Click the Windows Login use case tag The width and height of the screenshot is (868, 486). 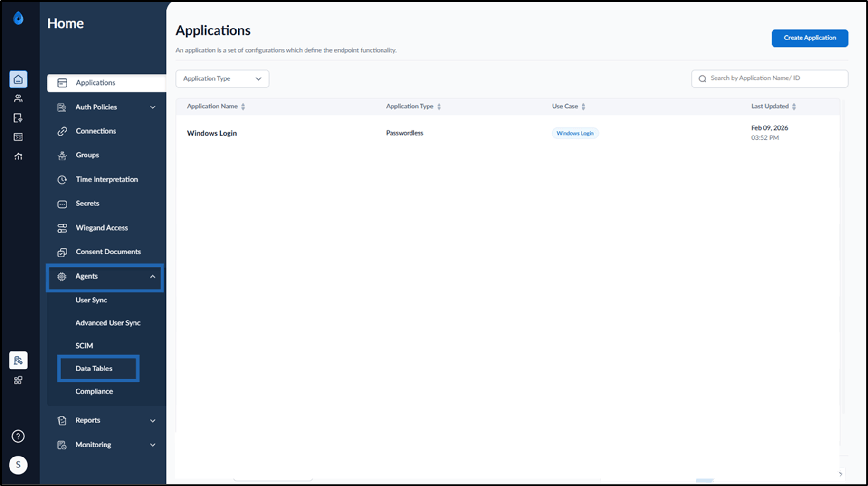(575, 133)
